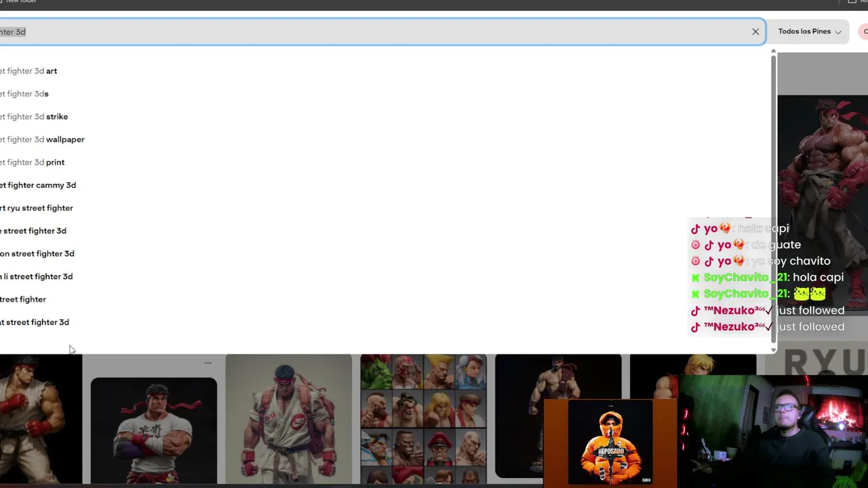
Task: Select suggestion ending in 'fighter 3ds'
Action: [x=24, y=94]
